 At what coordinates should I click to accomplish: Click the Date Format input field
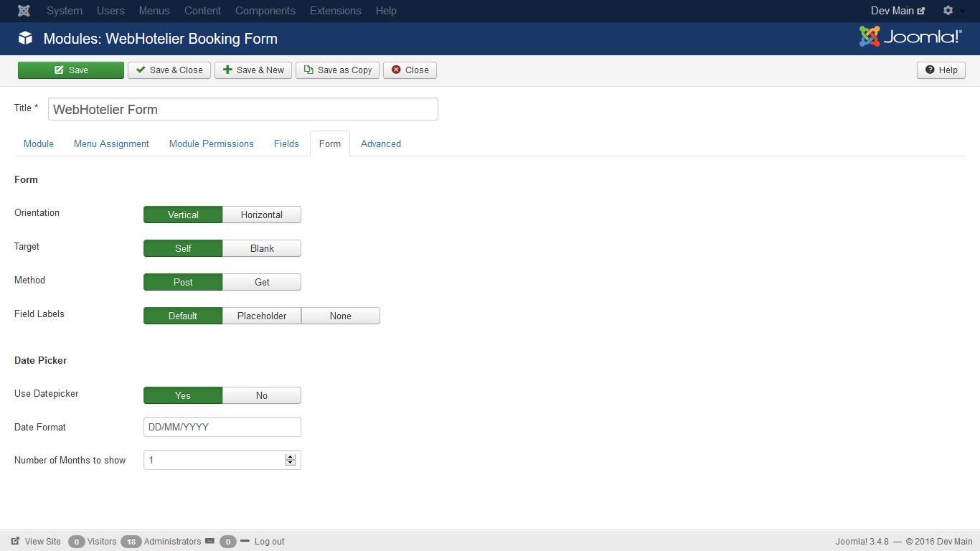tap(222, 427)
